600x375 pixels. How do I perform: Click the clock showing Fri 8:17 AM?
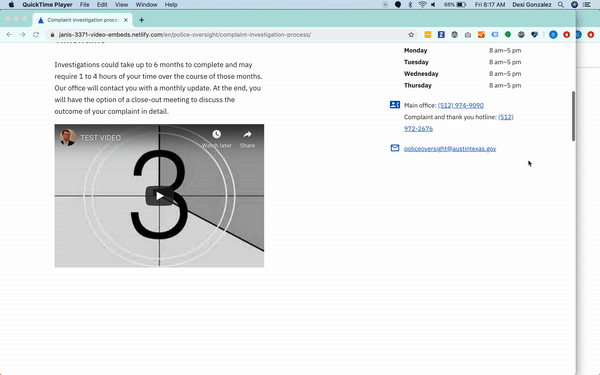pos(490,5)
